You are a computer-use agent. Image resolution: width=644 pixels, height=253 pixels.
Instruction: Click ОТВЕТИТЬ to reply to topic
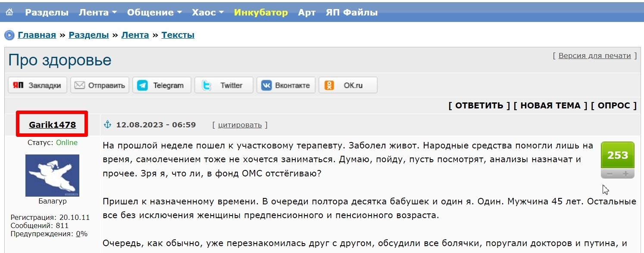click(x=479, y=105)
